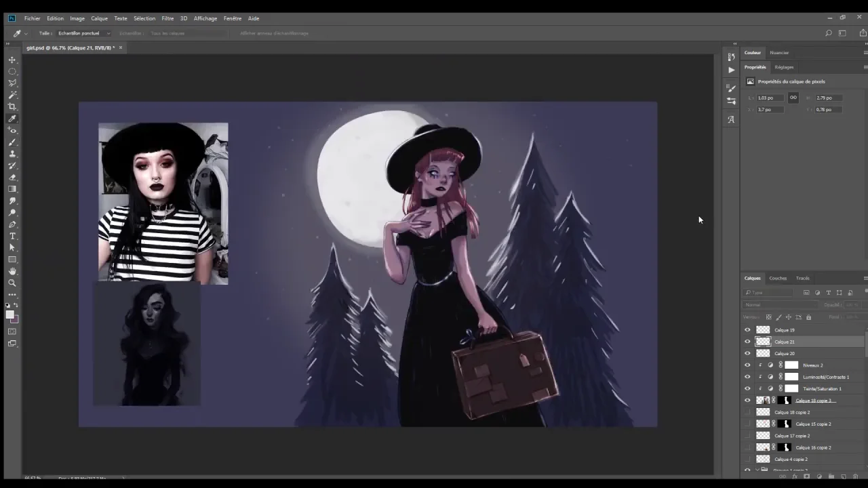Open the Brushes presets panel icon
868x488 pixels.
731,101
